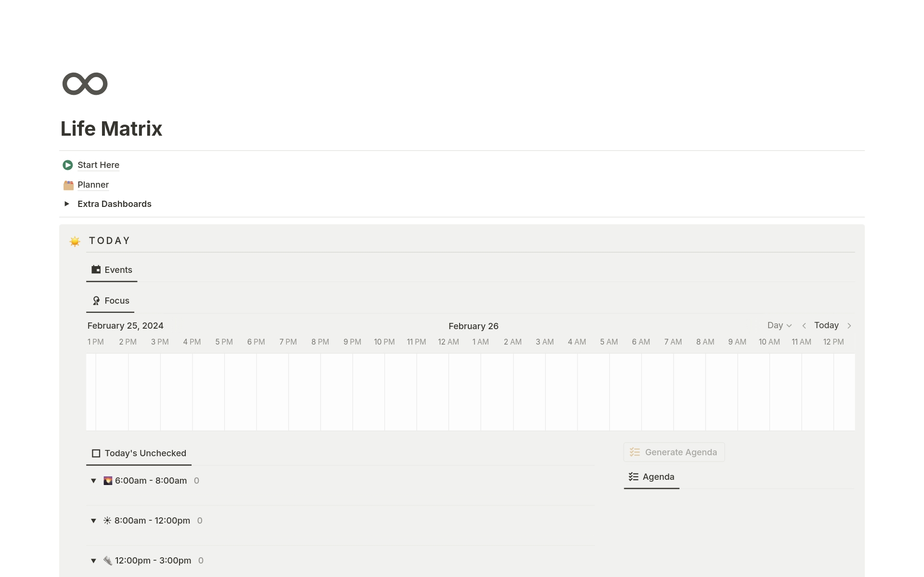This screenshot has width=924, height=577.
Task: Switch to the Events tab
Action: click(x=112, y=270)
